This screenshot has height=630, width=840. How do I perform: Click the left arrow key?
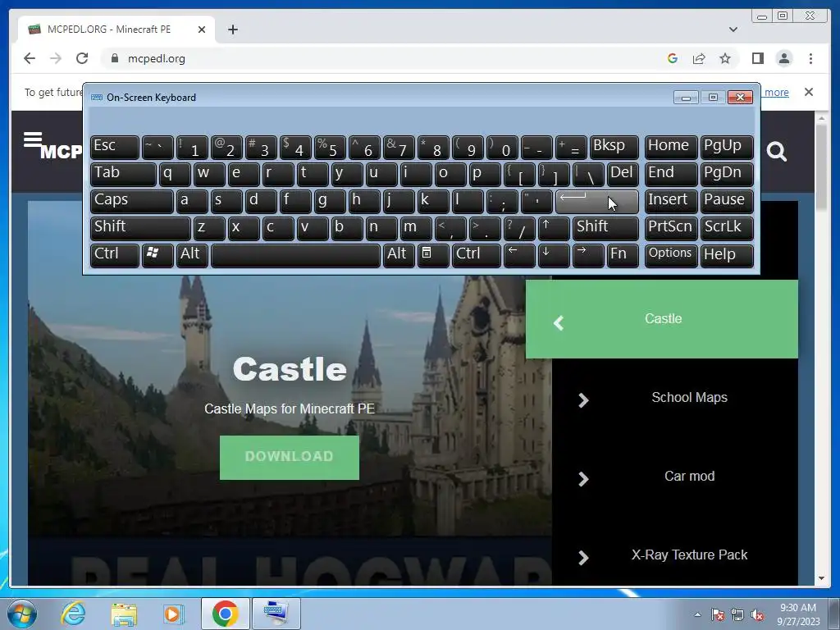(519, 255)
